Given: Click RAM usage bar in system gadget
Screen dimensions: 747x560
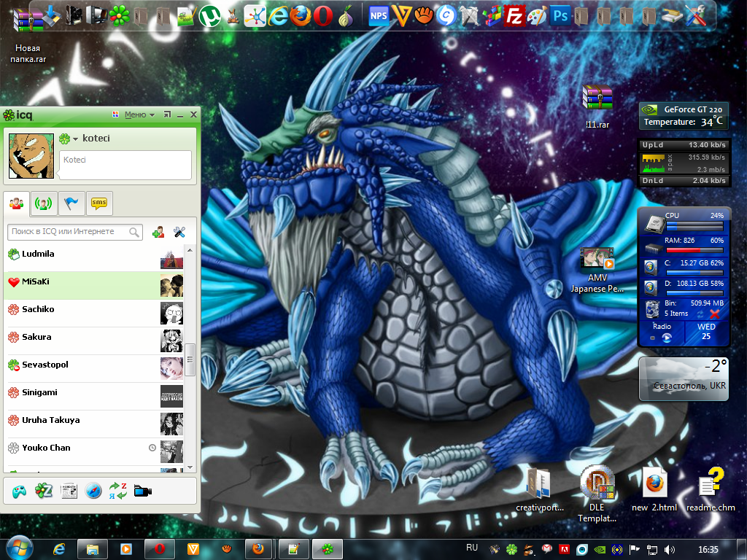Looking at the screenshot, I should pyautogui.click(x=694, y=250).
